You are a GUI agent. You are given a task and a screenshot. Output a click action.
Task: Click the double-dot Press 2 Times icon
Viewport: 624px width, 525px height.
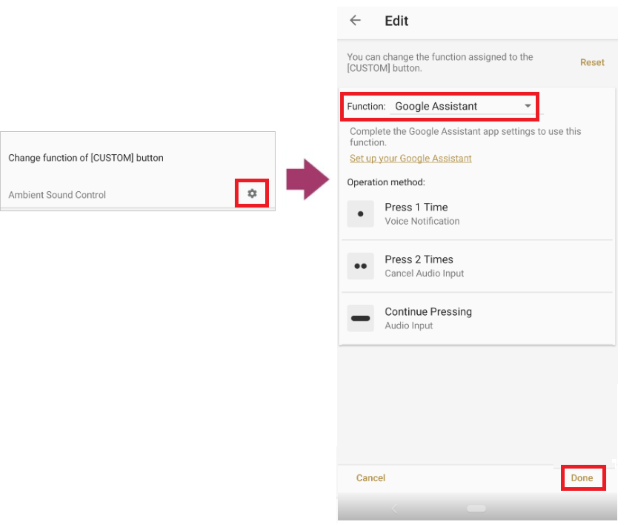(x=361, y=266)
